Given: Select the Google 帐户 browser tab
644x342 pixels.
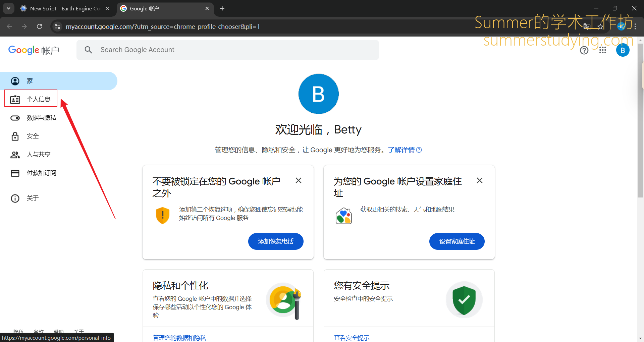Looking at the screenshot, I should click(164, 8).
